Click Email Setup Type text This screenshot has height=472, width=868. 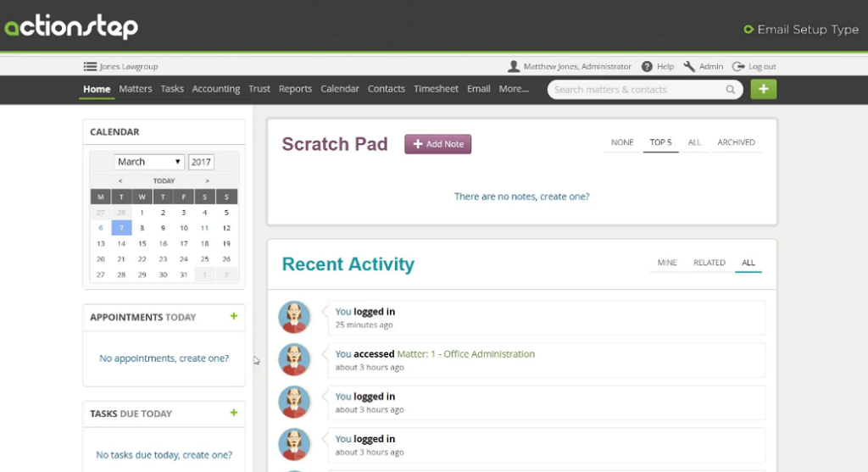tap(808, 30)
